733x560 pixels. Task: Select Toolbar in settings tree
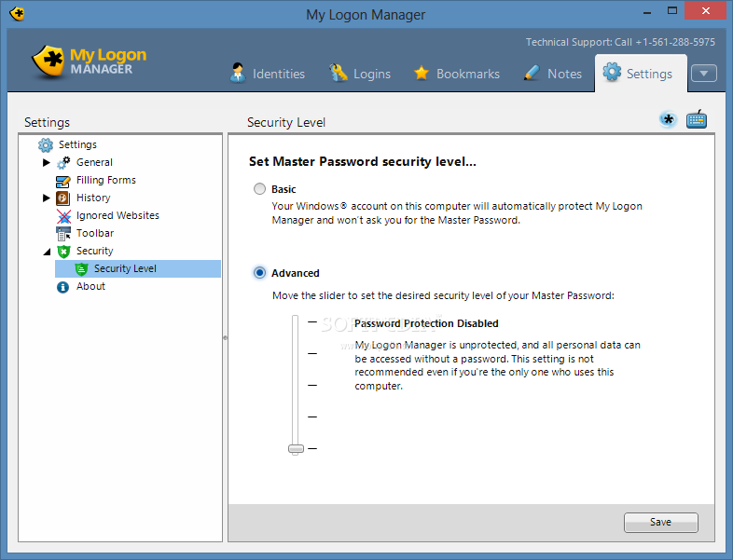point(95,234)
